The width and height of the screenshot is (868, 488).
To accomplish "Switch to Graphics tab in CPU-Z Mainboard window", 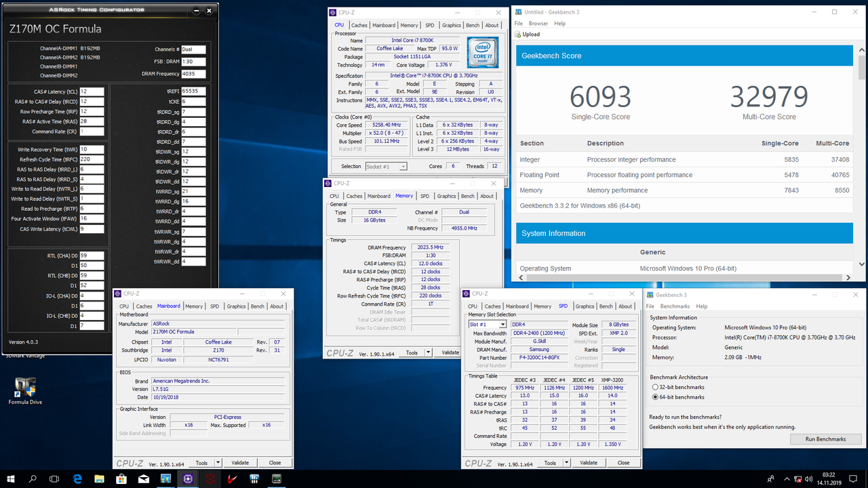I will pyautogui.click(x=237, y=306).
